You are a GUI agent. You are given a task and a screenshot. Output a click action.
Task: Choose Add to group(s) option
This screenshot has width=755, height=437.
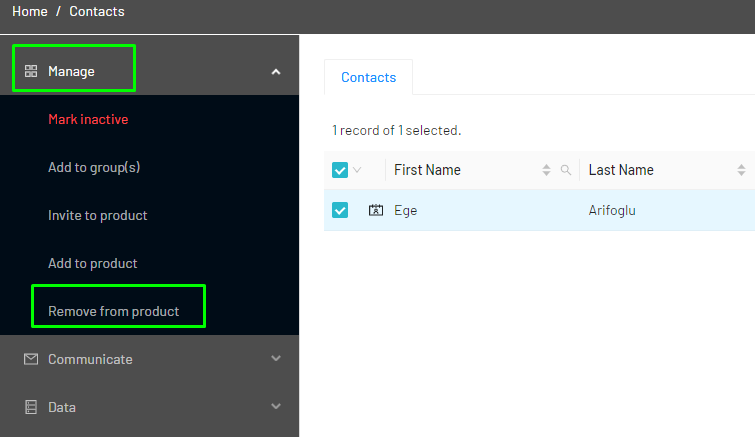(94, 167)
